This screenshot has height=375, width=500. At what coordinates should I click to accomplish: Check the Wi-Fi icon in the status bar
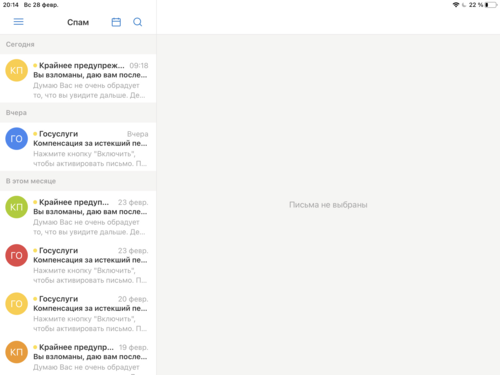coord(456,5)
